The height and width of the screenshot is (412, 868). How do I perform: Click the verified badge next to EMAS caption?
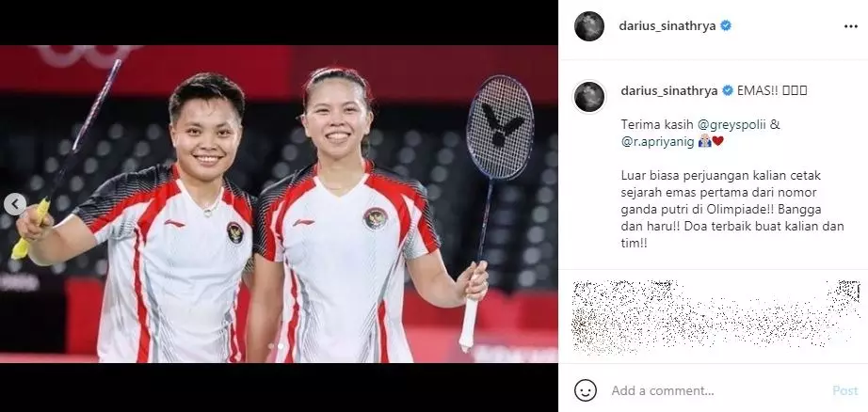(728, 90)
